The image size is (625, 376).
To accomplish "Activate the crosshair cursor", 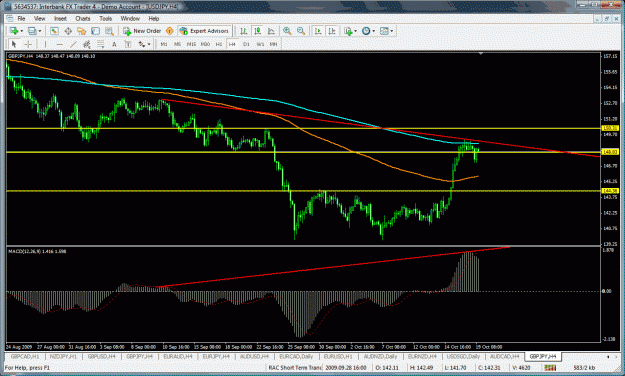I will click(28, 44).
